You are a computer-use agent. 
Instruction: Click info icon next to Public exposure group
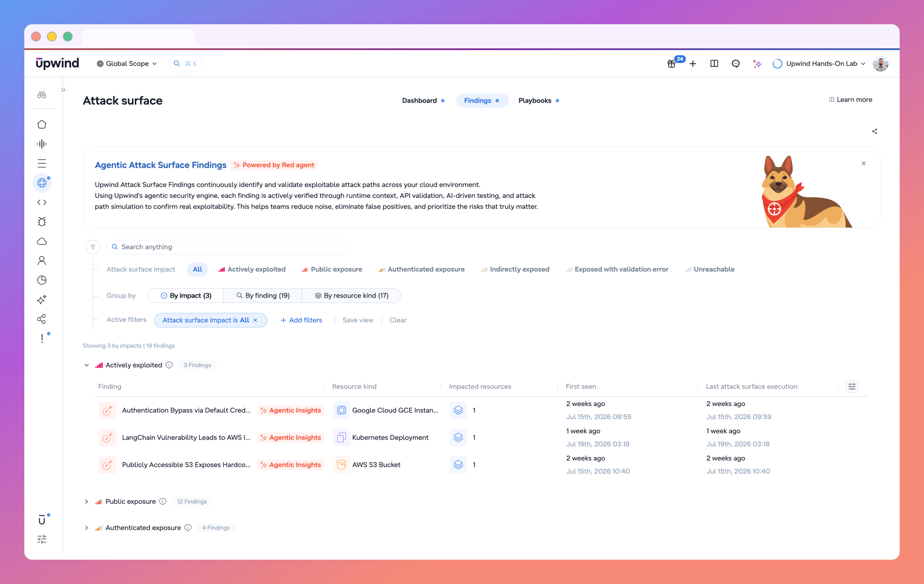pos(163,501)
